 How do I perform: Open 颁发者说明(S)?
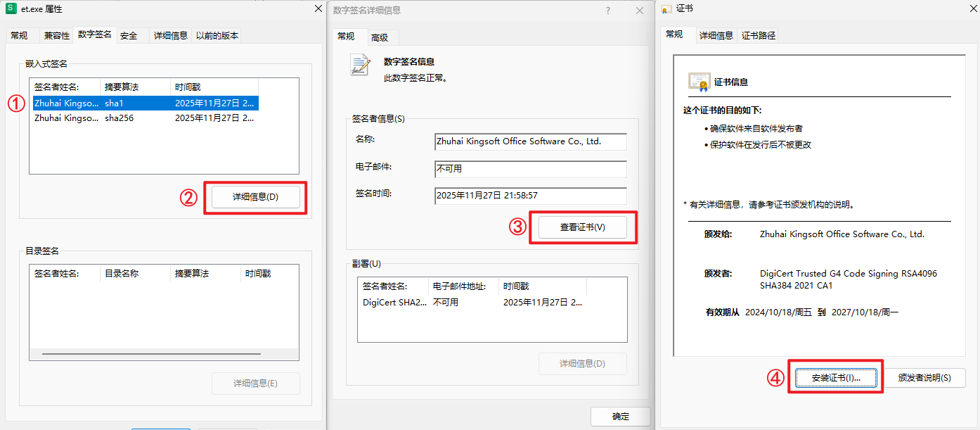(x=924, y=378)
